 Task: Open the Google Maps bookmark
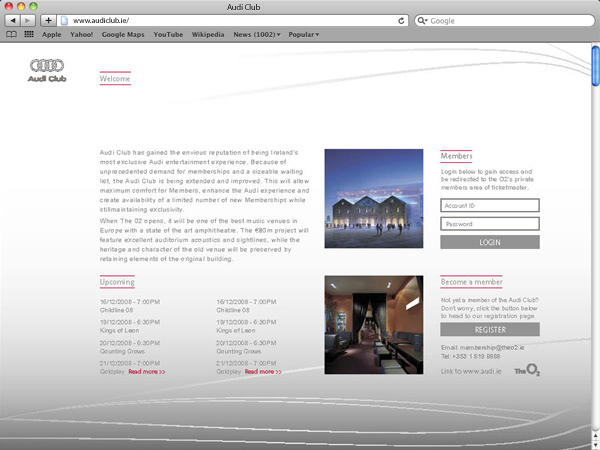click(x=123, y=34)
